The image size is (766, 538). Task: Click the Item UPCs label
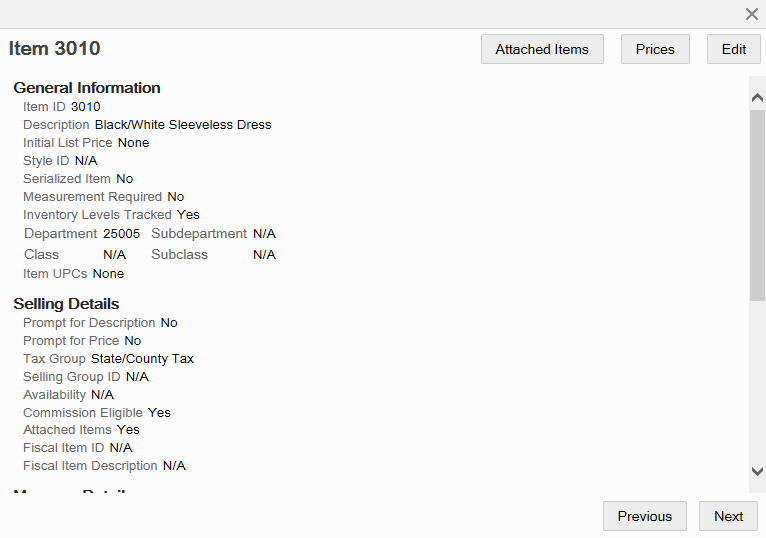(55, 274)
